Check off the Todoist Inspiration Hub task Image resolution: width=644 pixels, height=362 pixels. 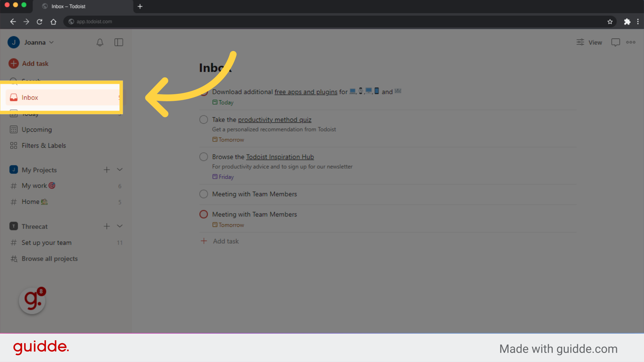tap(204, 157)
